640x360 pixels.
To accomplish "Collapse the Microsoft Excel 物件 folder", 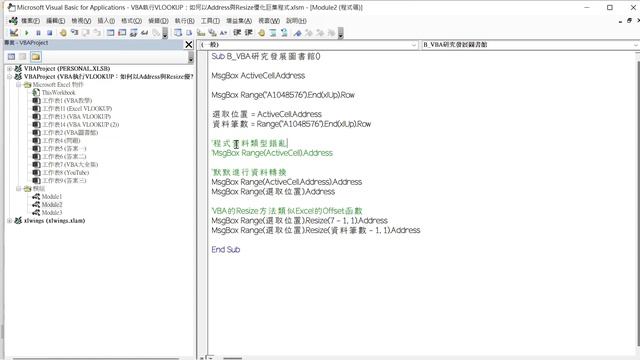I will pos(18,84).
